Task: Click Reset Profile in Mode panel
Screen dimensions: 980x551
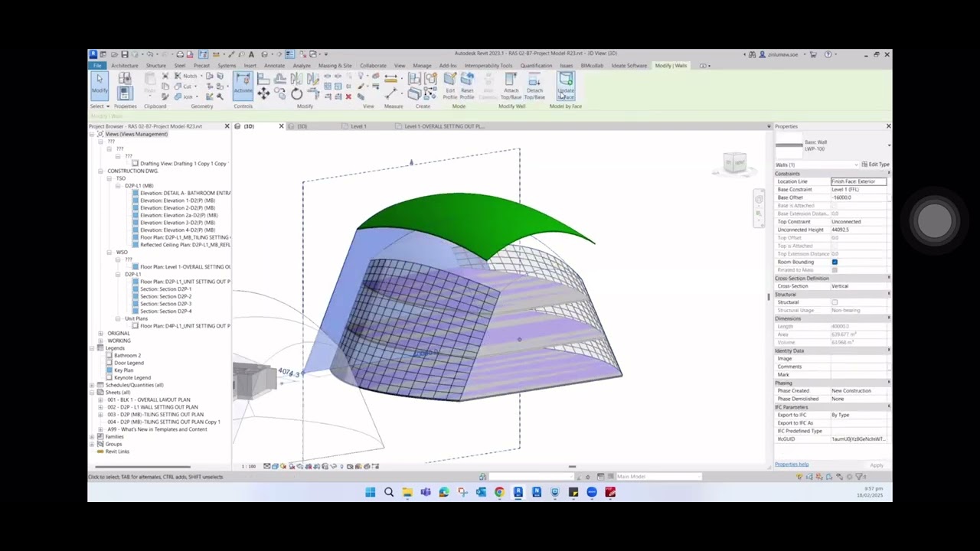Action: click(x=467, y=86)
